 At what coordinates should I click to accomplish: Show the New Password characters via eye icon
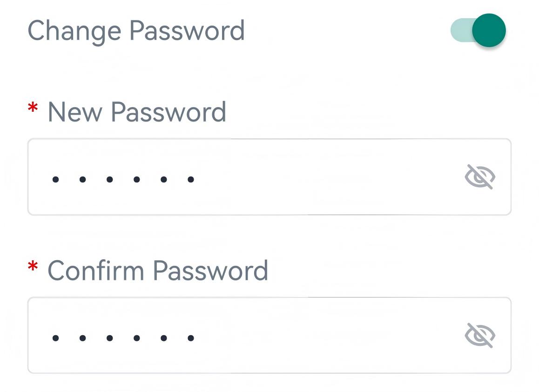tap(480, 177)
